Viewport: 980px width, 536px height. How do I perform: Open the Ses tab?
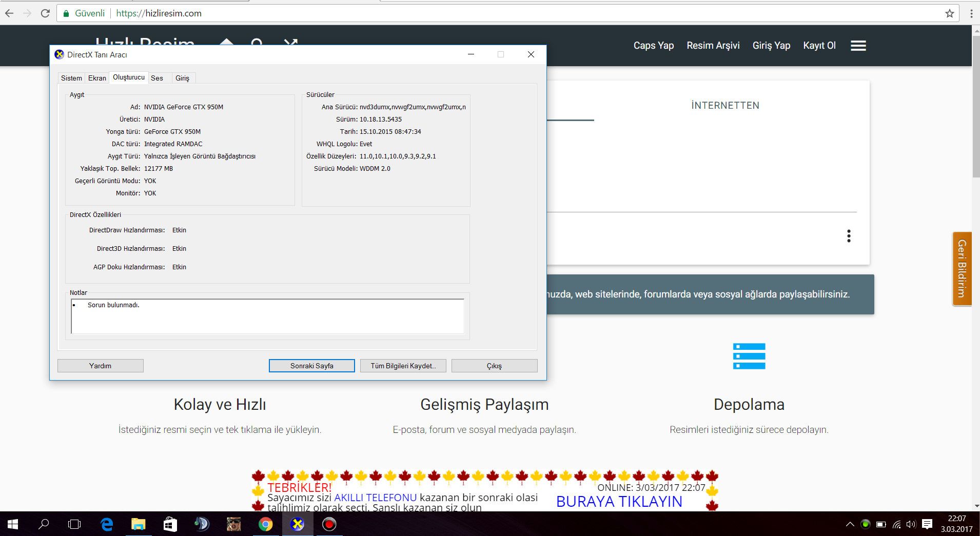coord(157,78)
